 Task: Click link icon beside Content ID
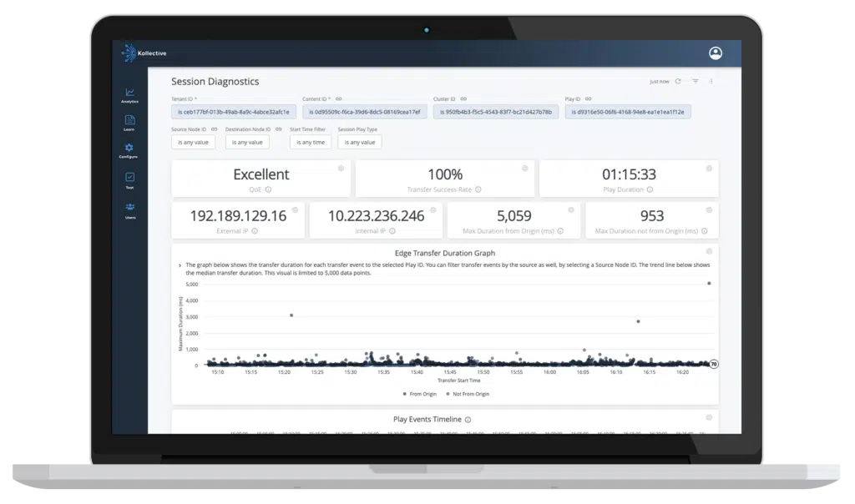pos(339,99)
